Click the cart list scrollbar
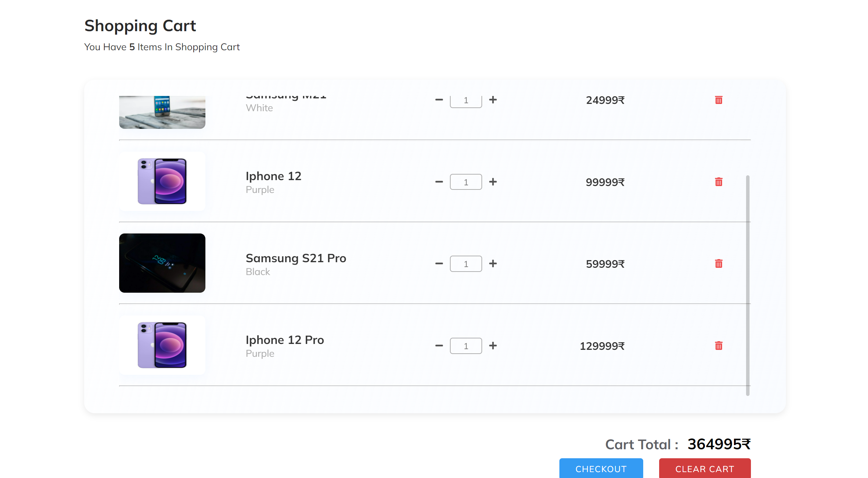 [747, 284]
